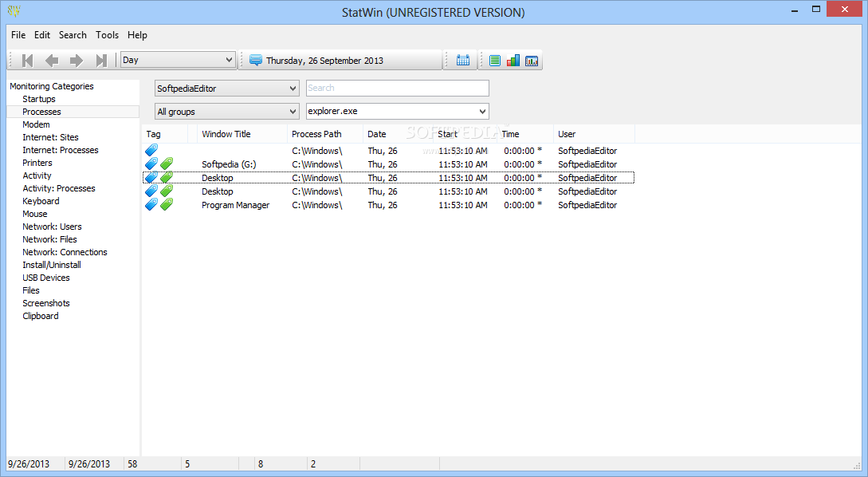Advance with the next arrow

pos(76,61)
